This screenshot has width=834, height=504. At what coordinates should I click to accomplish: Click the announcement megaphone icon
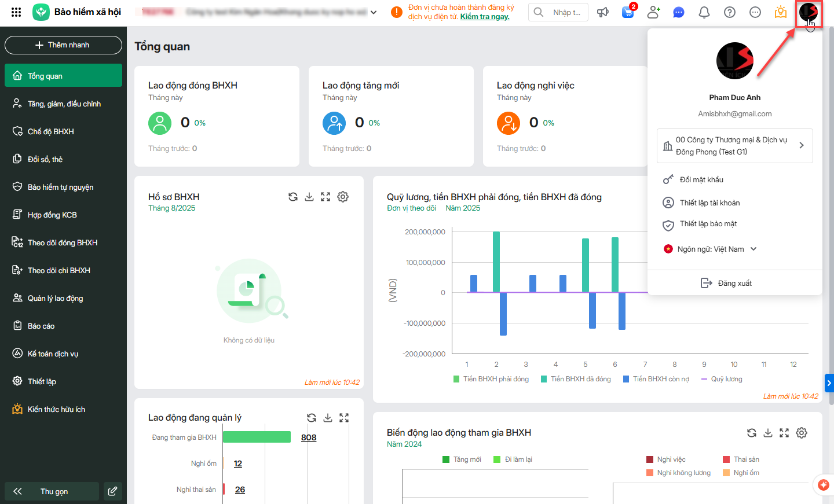pos(603,12)
